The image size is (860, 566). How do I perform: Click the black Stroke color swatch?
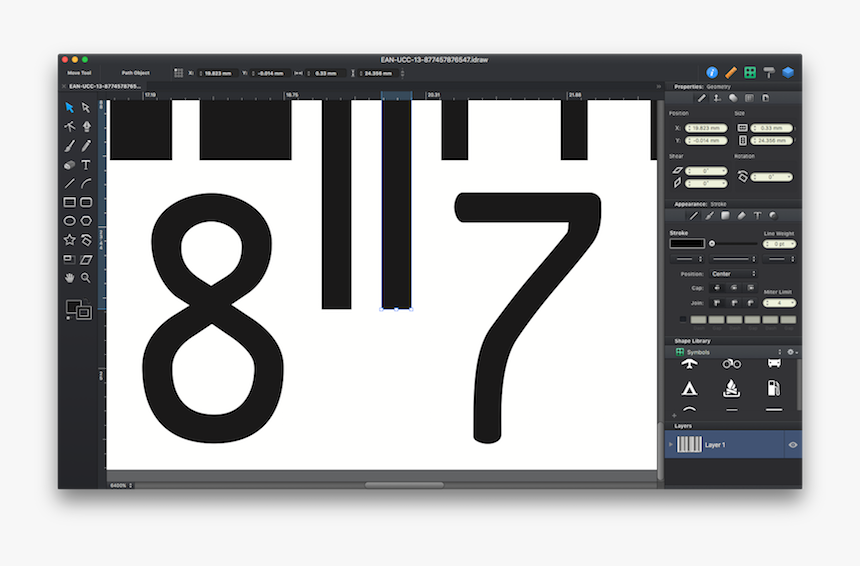coord(686,243)
